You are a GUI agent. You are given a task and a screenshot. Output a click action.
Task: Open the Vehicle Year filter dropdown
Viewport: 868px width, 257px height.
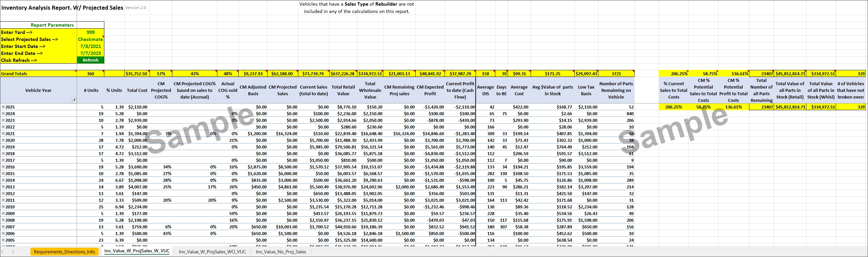point(73,100)
